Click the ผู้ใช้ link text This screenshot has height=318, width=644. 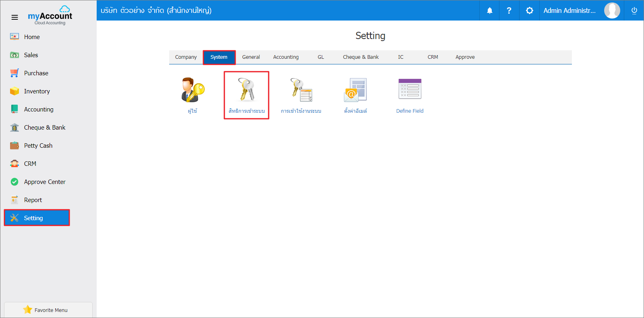tap(193, 111)
